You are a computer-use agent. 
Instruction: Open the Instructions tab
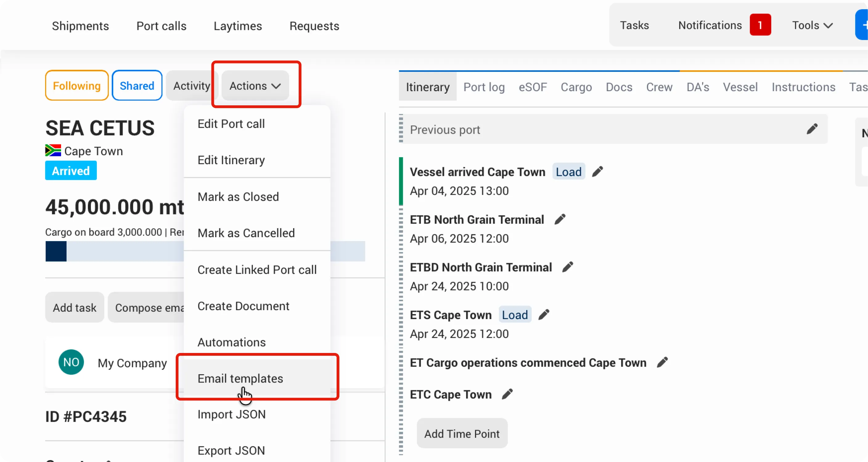coord(803,87)
